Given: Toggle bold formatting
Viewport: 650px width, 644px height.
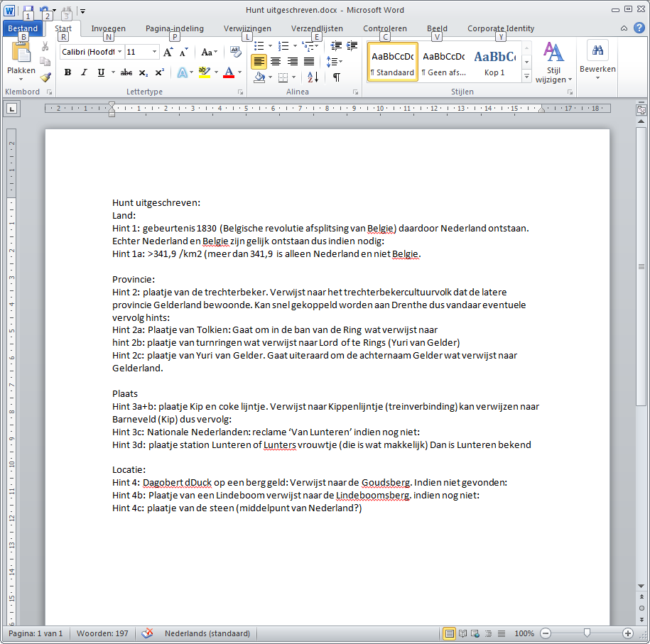Looking at the screenshot, I should [x=67, y=72].
